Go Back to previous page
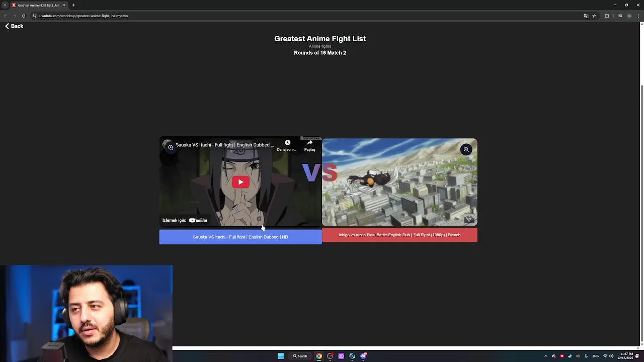Screen dimensions: 644x362 click(x=14, y=26)
